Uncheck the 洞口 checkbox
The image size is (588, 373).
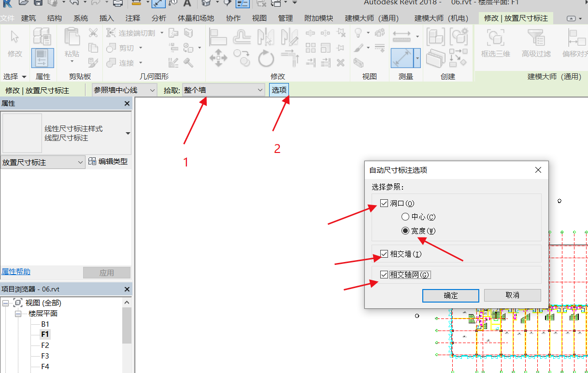coord(385,203)
